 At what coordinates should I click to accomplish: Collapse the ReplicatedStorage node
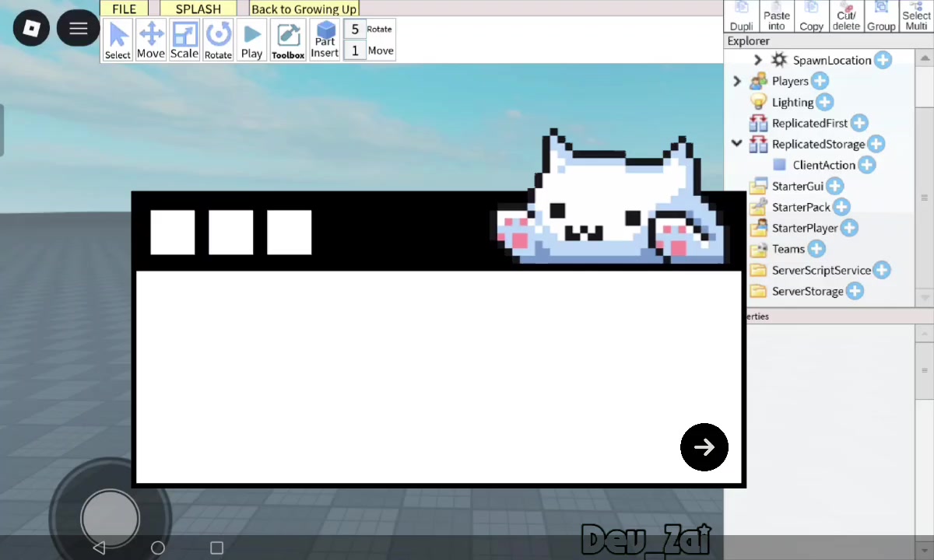tap(737, 144)
